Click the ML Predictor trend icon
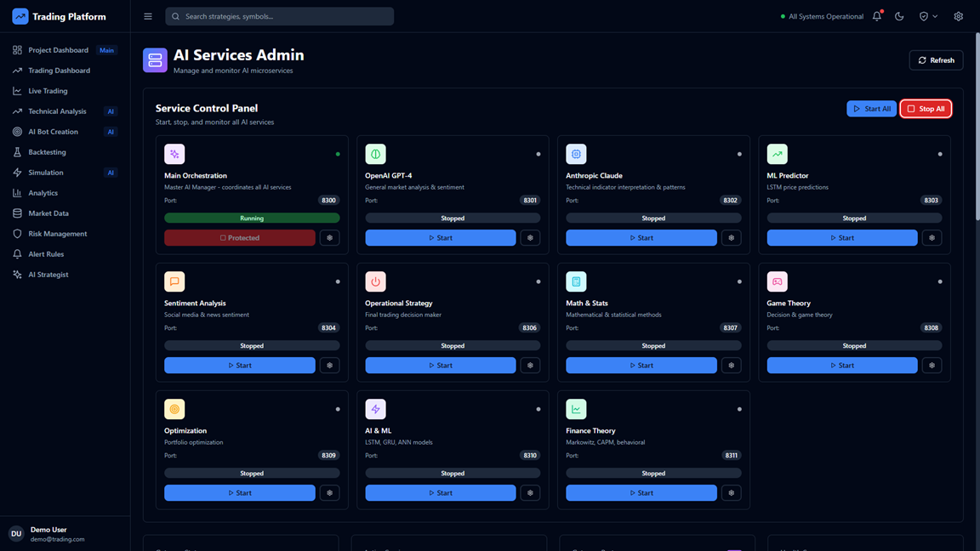 [x=777, y=154]
